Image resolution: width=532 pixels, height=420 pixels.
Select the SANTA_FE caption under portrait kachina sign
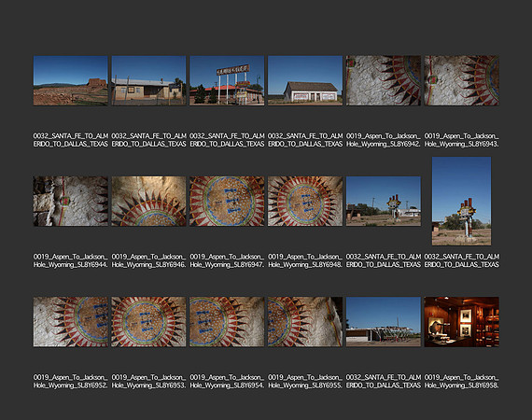click(461, 260)
